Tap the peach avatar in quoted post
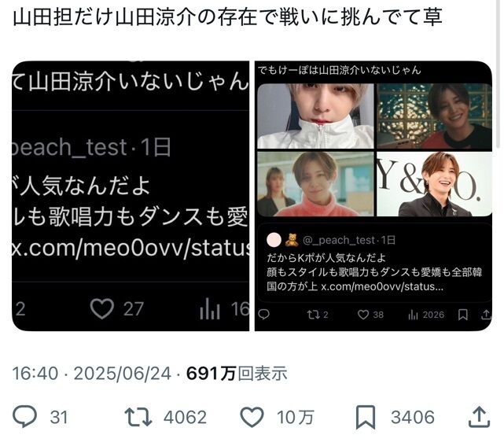 point(274,240)
